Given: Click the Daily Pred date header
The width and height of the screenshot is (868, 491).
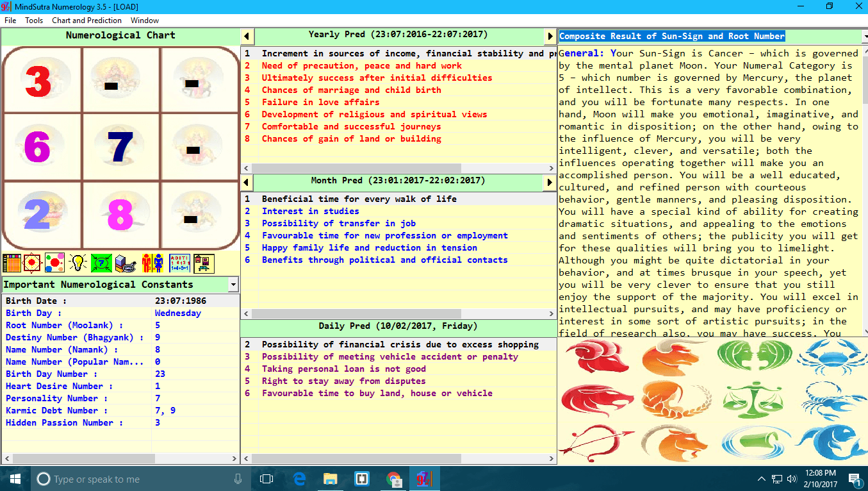Looking at the screenshot, I should 398,326.
